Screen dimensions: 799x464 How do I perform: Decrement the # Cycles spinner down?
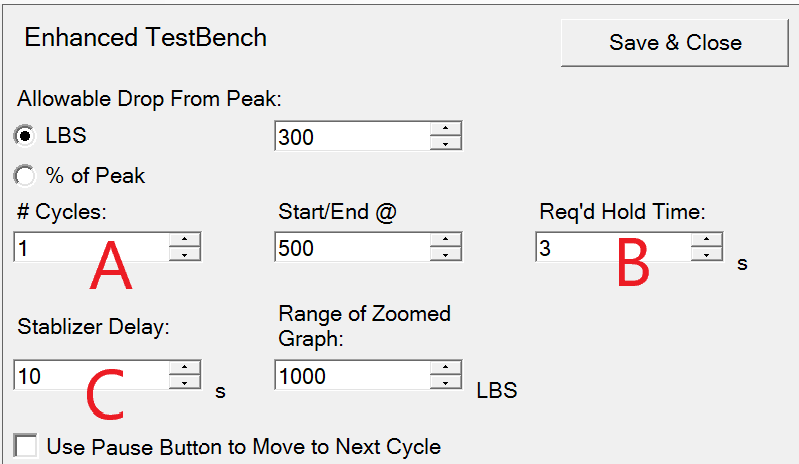point(184,254)
